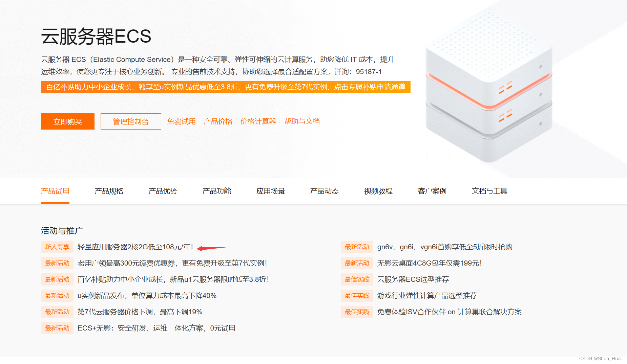This screenshot has height=364, width=627.
Task: Click the 云服务器ECS page title
Action: [96, 36]
